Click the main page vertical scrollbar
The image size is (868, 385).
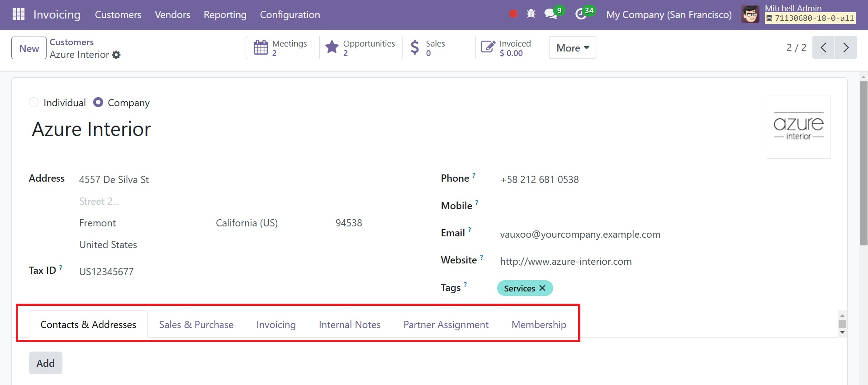point(863,163)
